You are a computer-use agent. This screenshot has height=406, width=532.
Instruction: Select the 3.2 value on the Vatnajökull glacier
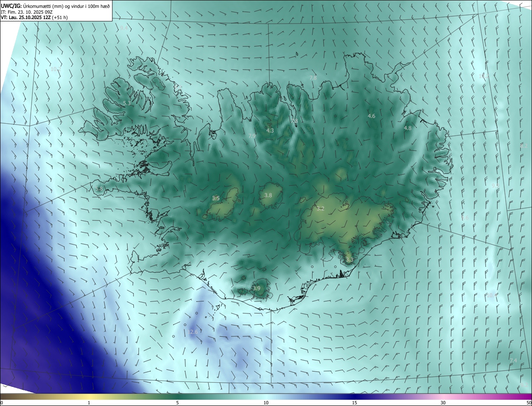point(320,209)
